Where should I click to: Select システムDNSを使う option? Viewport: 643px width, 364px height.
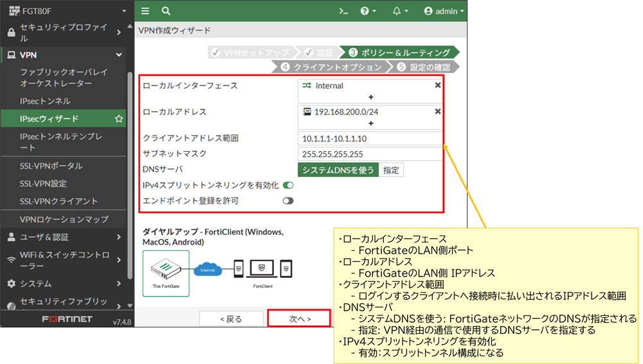338,170
